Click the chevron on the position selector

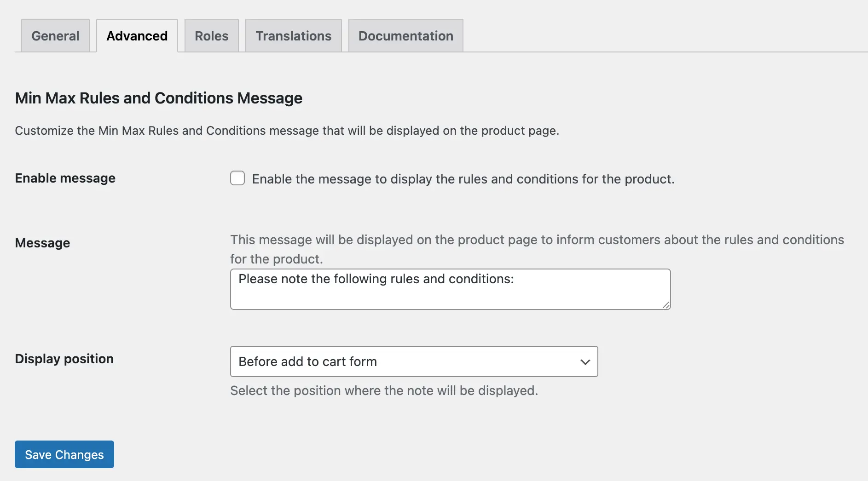pos(585,362)
